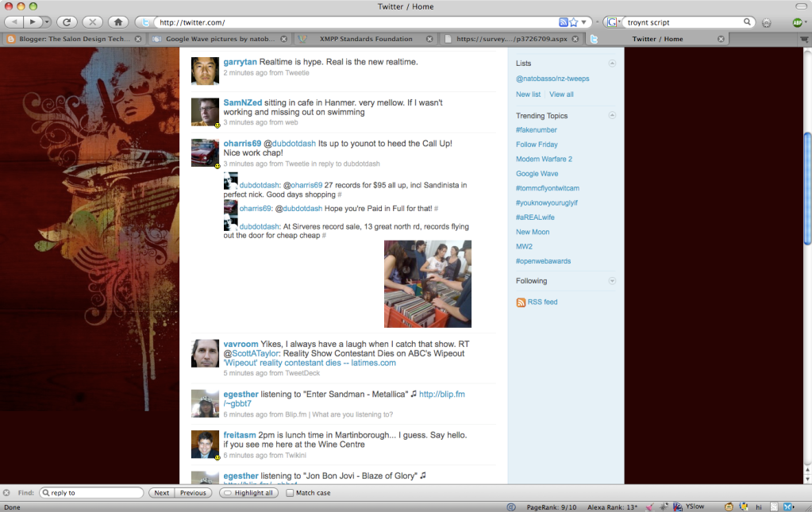Switch to the Blogger Salon Design tab
812x512 pixels.
[x=74, y=39]
